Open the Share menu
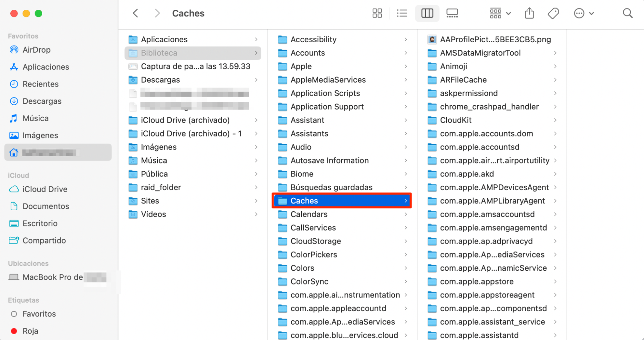Viewport: 644px width, 340px height. point(529,13)
